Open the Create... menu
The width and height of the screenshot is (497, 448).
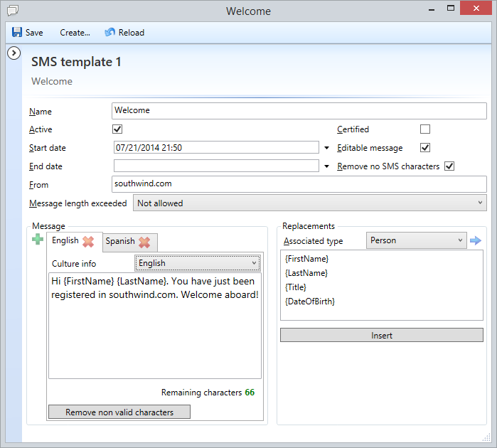tap(75, 32)
